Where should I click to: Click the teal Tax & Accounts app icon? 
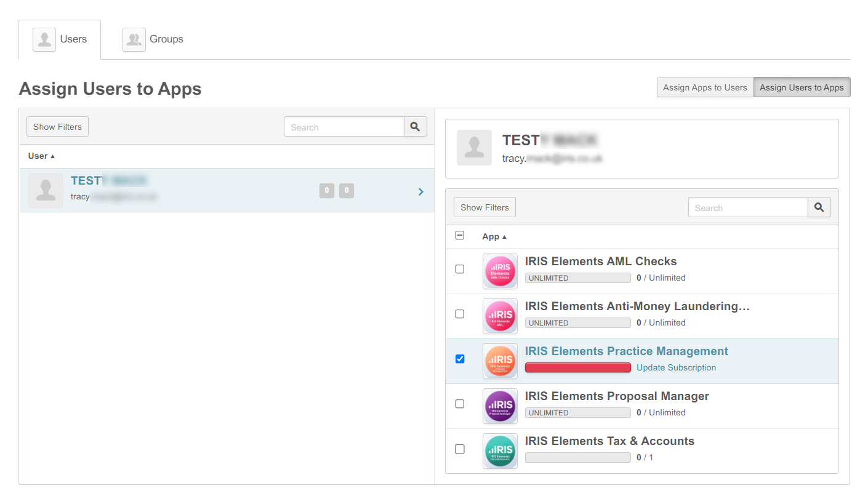point(500,451)
